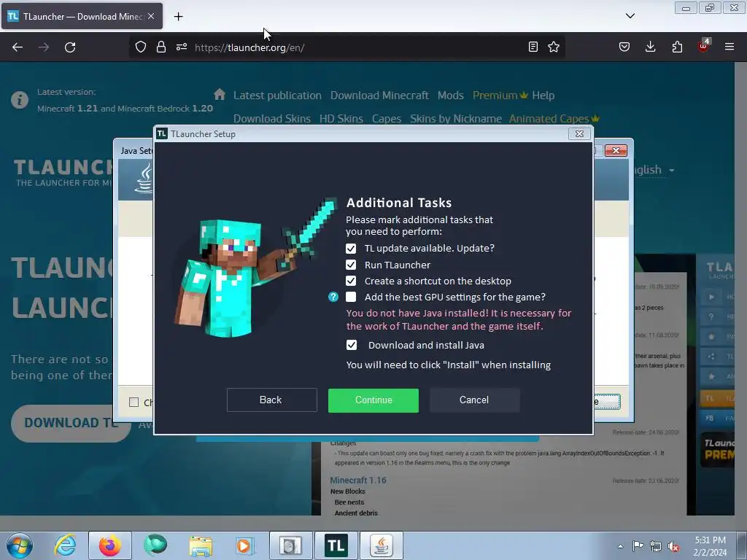
Task: Open a new browser tab
Action: coord(178,17)
